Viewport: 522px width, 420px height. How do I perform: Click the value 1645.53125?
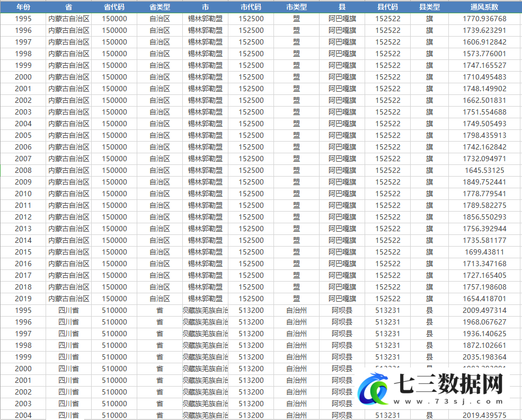click(485, 170)
